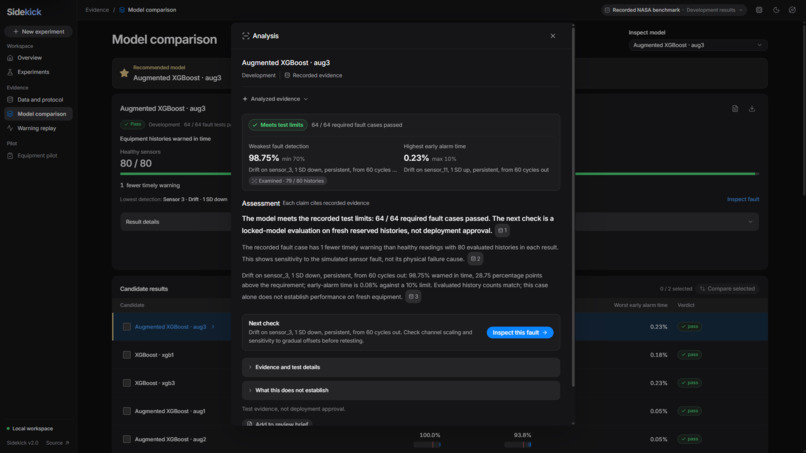This screenshot has height=453, width=806.
Task: Open Equipment pilot in sidebar
Action: tap(39, 155)
